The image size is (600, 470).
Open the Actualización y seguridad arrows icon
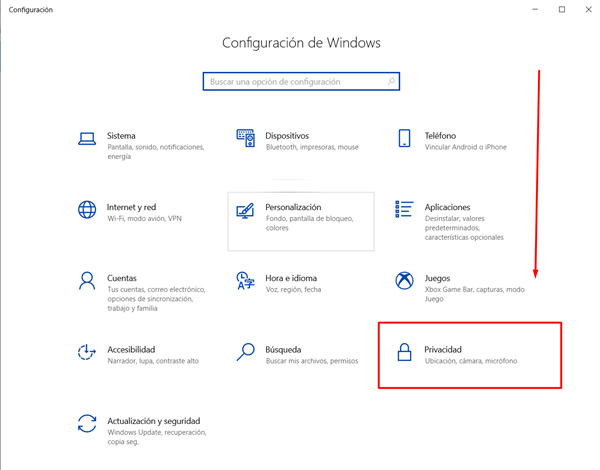(87, 423)
